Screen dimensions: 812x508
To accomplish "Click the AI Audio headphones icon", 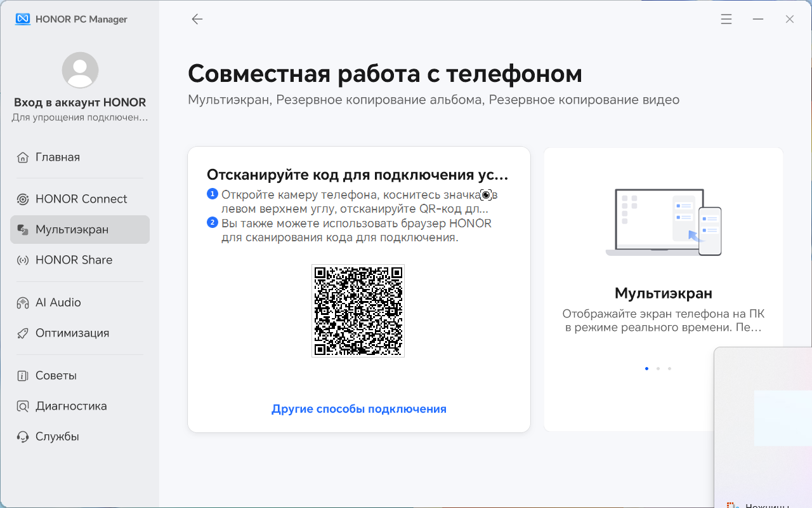I will click(x=23, y=303).
